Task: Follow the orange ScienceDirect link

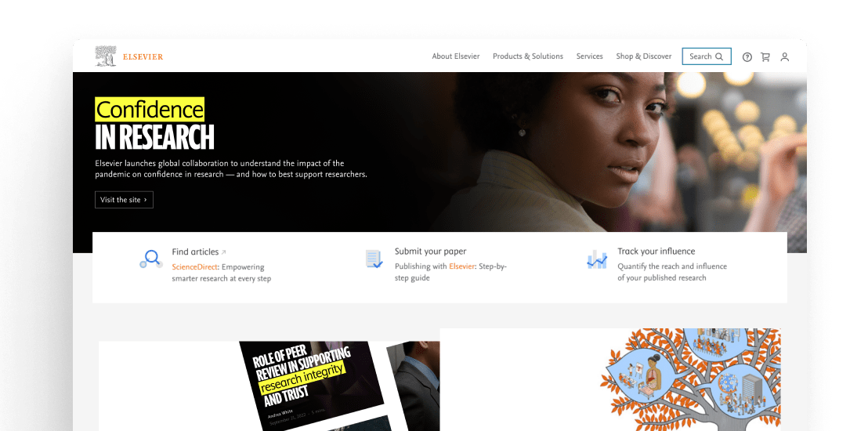Action: 195,267
